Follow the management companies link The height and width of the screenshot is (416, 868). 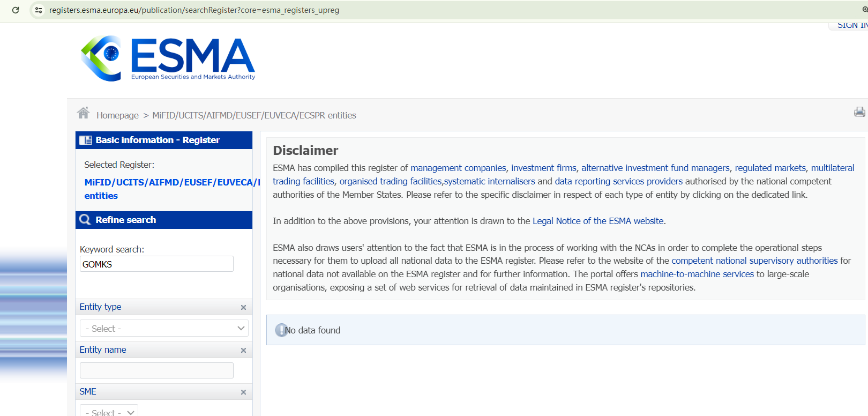tap(458, 168)
